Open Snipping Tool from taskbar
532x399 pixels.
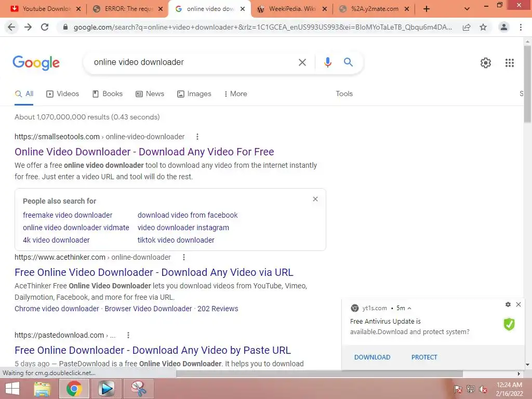point(138,389)
